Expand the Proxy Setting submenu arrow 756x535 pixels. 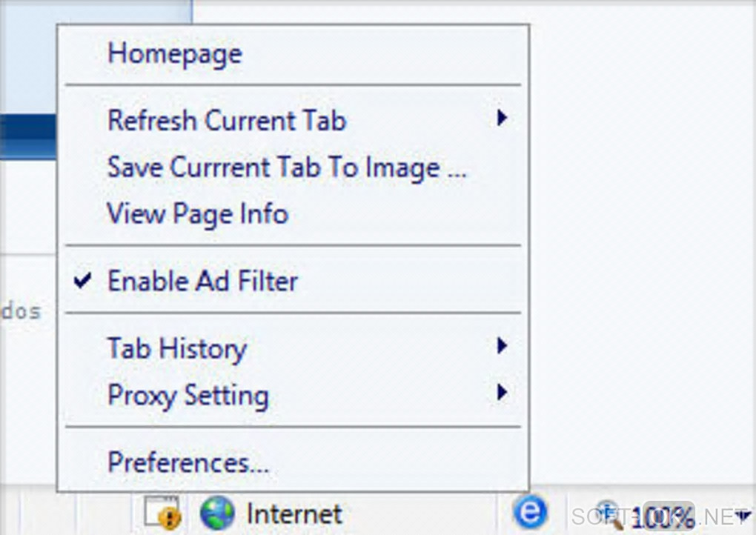502,392
